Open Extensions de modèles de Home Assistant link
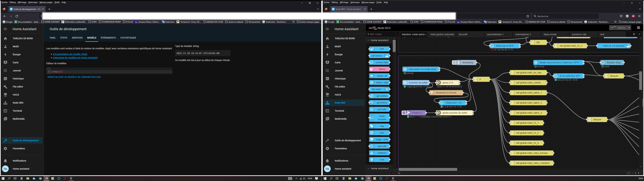Screen dimensions: 644x181 75,57
